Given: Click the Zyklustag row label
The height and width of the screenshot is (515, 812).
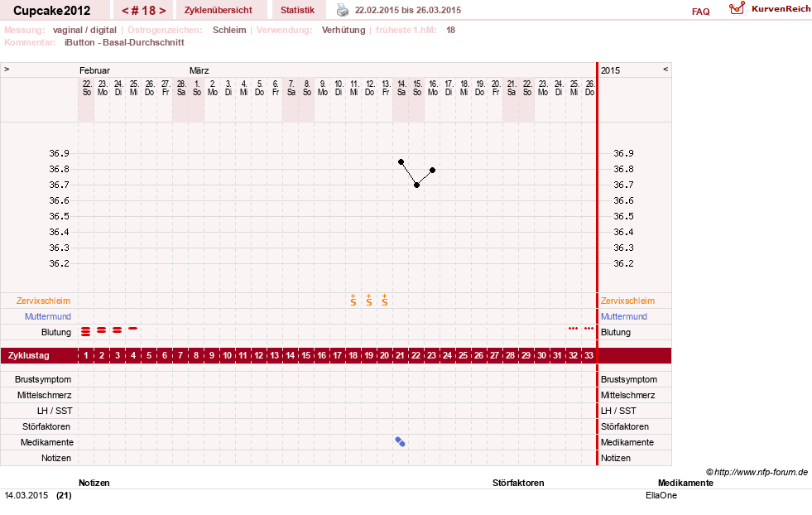Looking at the screenshot, I should [x=28, y=355].
